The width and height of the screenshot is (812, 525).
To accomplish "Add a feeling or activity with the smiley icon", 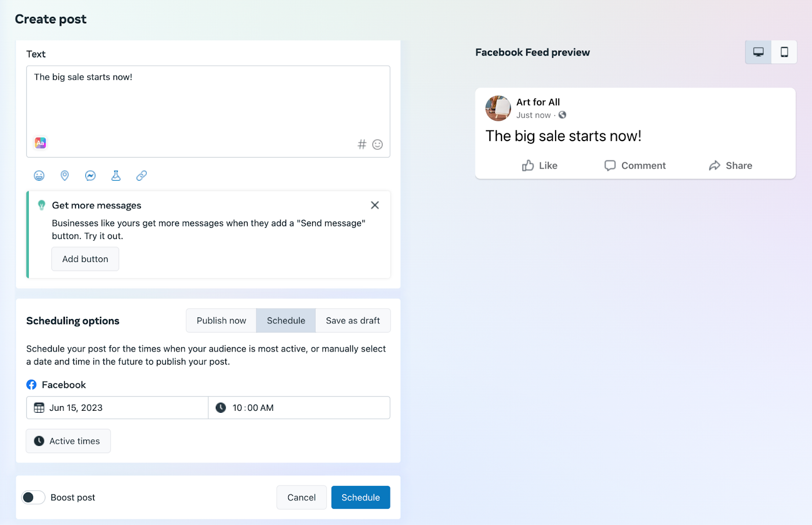I will pos(39,175).
